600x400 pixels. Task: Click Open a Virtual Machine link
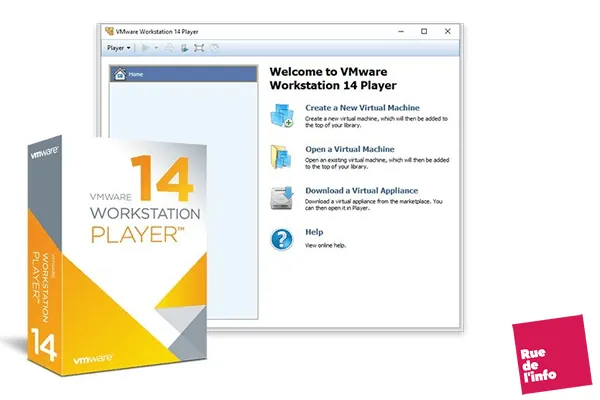point(350,149)
